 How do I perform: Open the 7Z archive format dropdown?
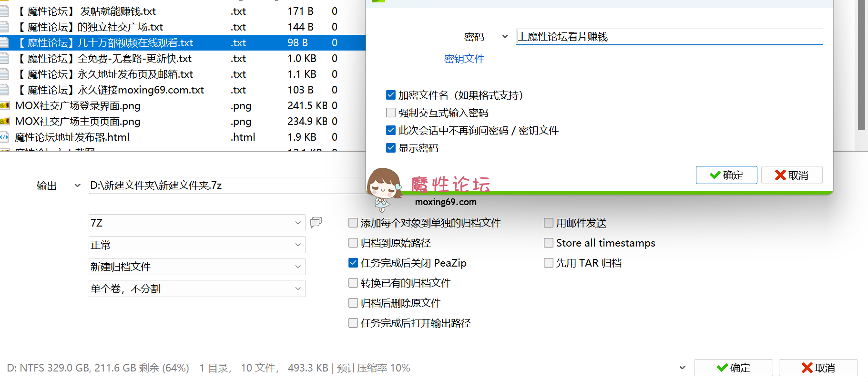[x=197, y=223]
